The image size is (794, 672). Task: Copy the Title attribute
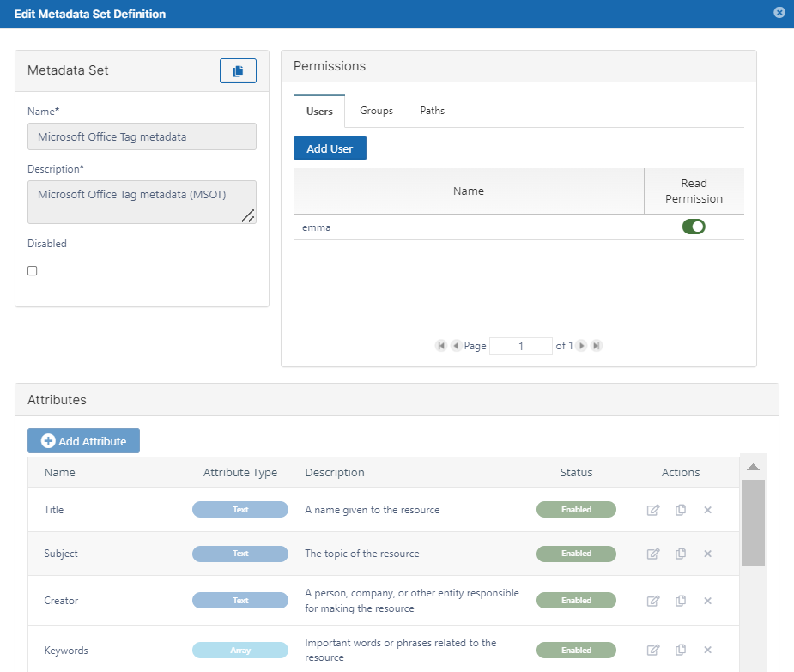point(681,510)
